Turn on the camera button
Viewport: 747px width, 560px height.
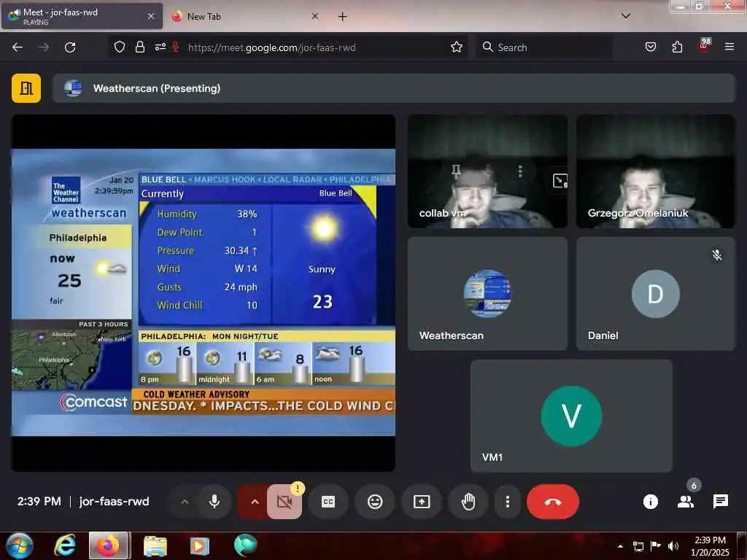point(285,502)
